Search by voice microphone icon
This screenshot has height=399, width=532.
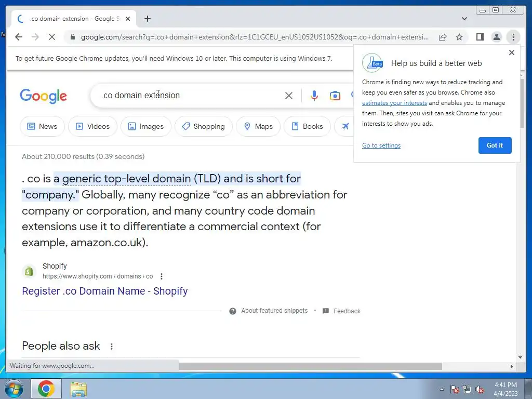point(314,96)
